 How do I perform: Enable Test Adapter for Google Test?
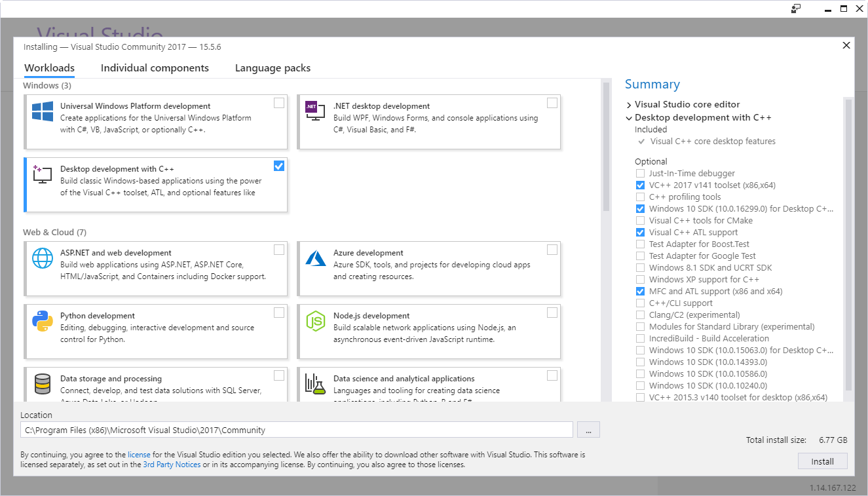pyautogui.click(x=640, y=256)
